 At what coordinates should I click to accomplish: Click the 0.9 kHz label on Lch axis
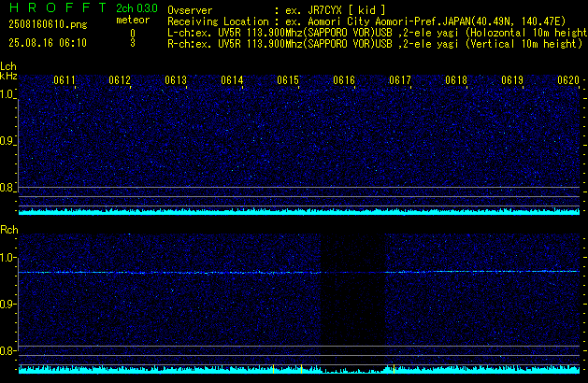click(x=7, y=141)
